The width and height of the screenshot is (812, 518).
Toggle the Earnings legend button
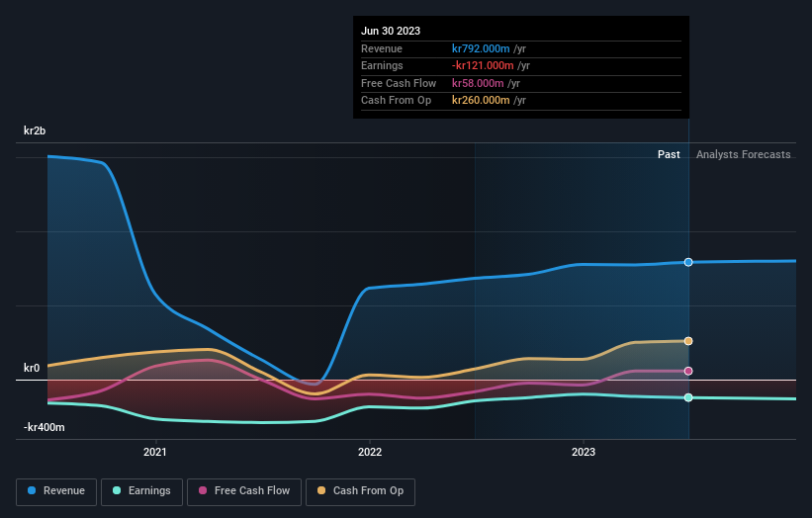tap(141, 491)
